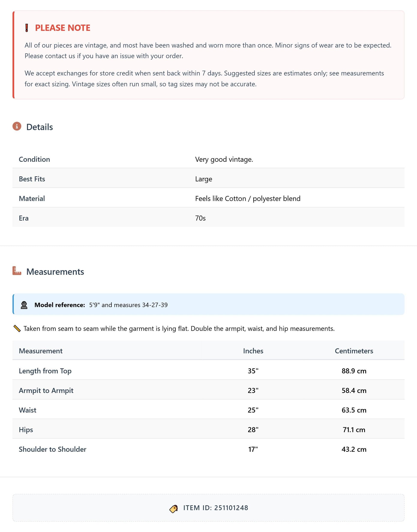Click the Era value 70s
Screen dimensions: 417x532
[200, 218]
